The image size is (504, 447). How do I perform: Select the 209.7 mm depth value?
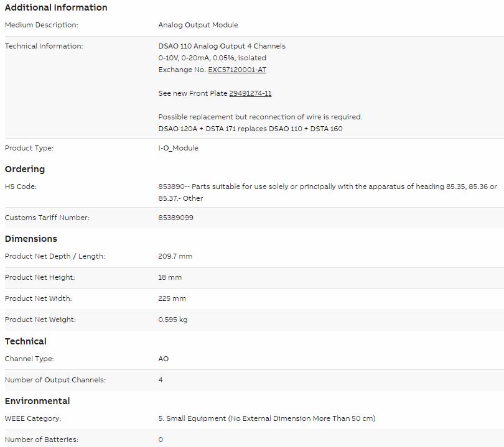pyautogui.click(x=175, y=256)
